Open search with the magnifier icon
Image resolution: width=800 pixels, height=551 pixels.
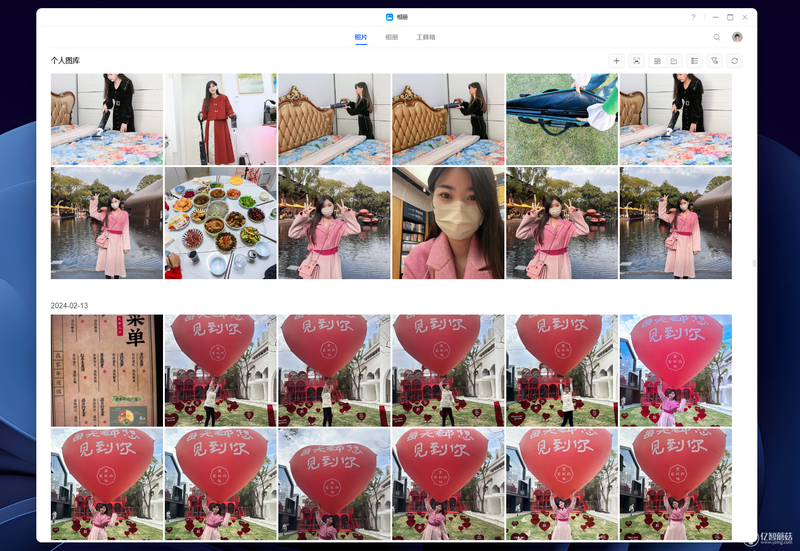pyautogui.click(x=717, y=37)
